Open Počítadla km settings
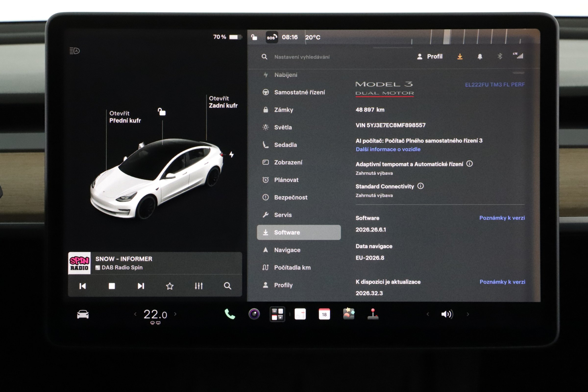Screen dimensions: 588x392 [x=299, y=267]
